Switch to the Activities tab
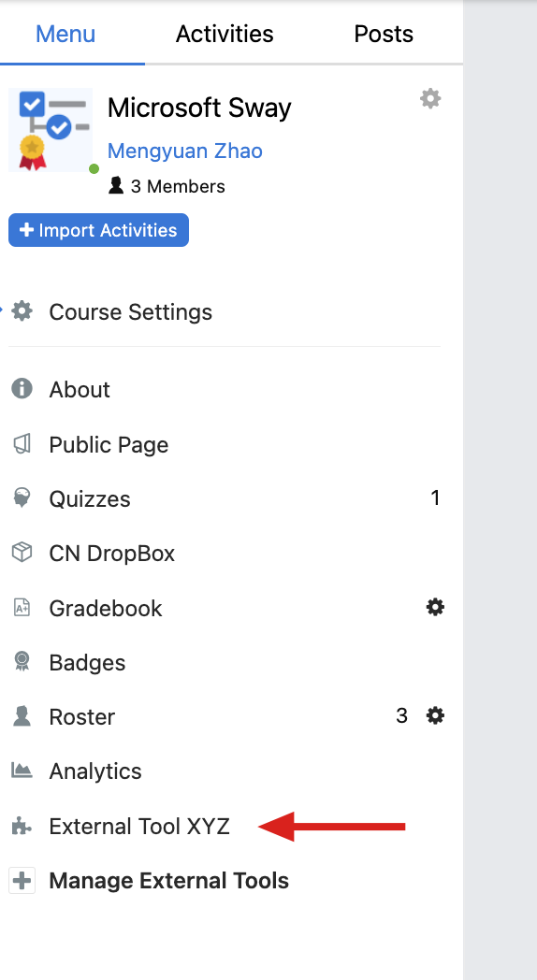Screen dimensions: 537x980 [x=225, y=33]
